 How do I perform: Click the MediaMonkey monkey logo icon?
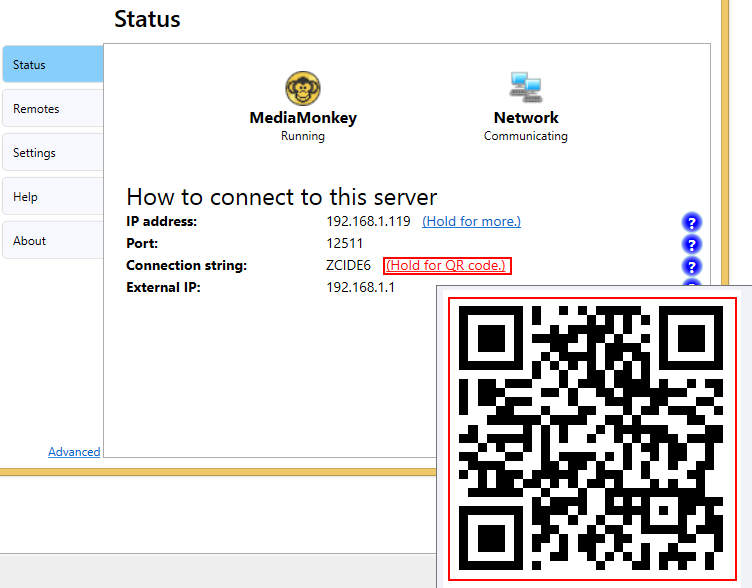(303, 88)
